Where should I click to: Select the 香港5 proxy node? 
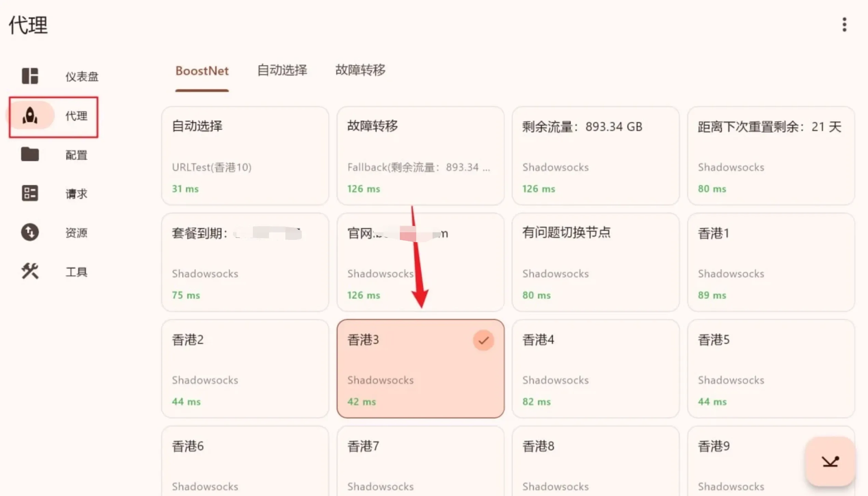point(771,368)
